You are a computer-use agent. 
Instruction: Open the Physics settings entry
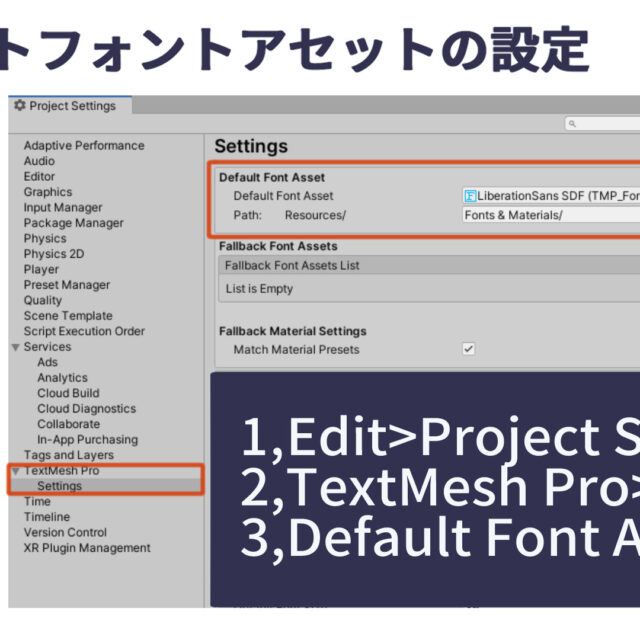[45, 239]
